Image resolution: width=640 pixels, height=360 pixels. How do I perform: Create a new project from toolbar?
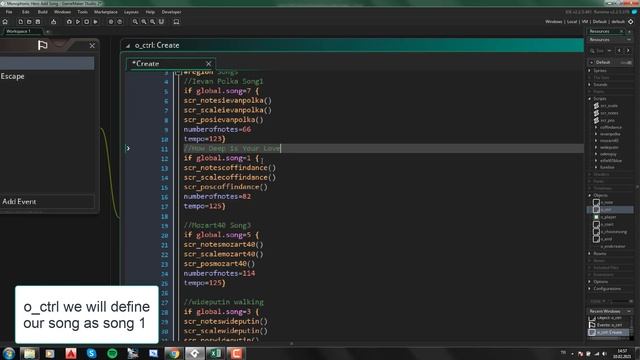click(x=20, y=22)
